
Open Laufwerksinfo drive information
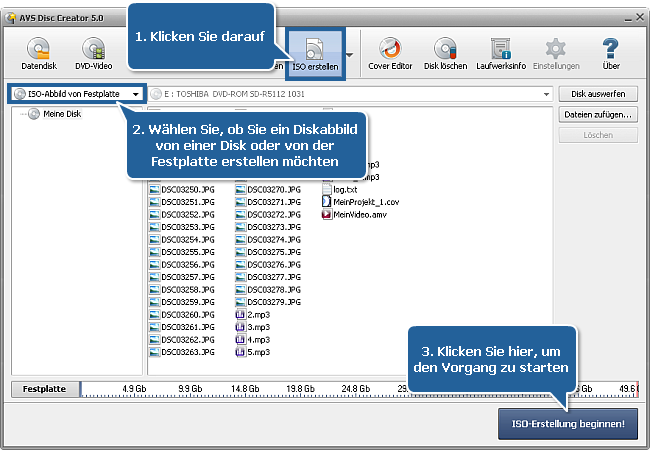pos(501,53)
